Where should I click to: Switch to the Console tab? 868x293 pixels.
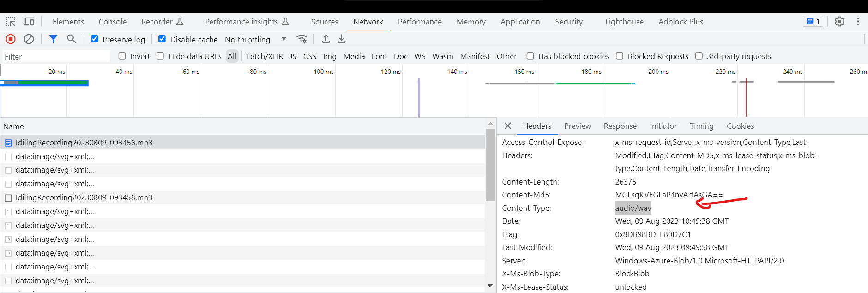tap(113, 22)
